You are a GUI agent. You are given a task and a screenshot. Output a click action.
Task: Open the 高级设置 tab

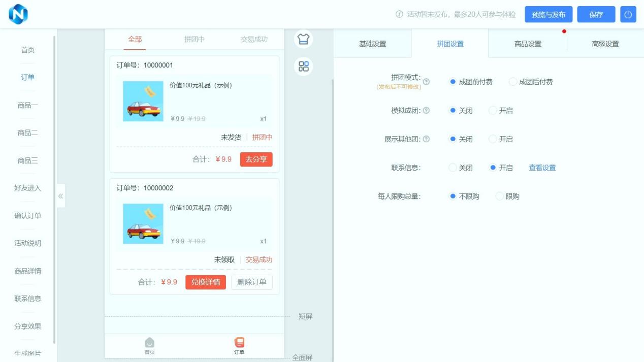(x=605, y=44)
